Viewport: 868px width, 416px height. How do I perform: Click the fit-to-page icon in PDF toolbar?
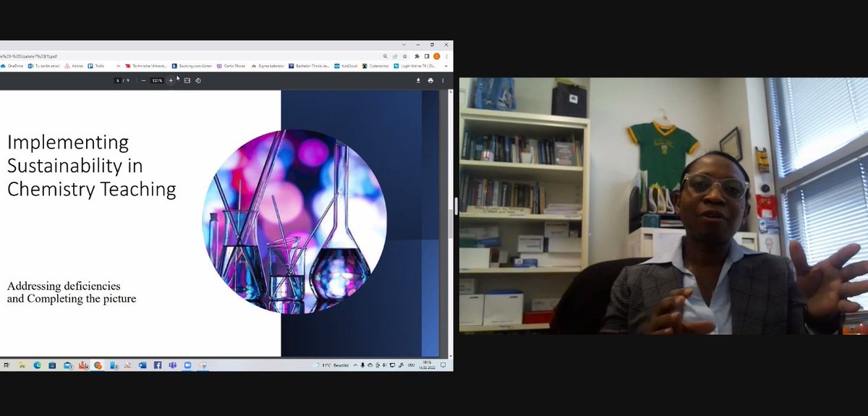(187, 80)
